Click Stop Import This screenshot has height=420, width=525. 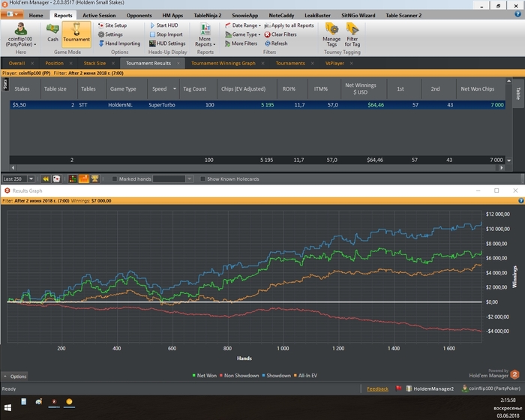pyautogui.click(x=166, y=34)
